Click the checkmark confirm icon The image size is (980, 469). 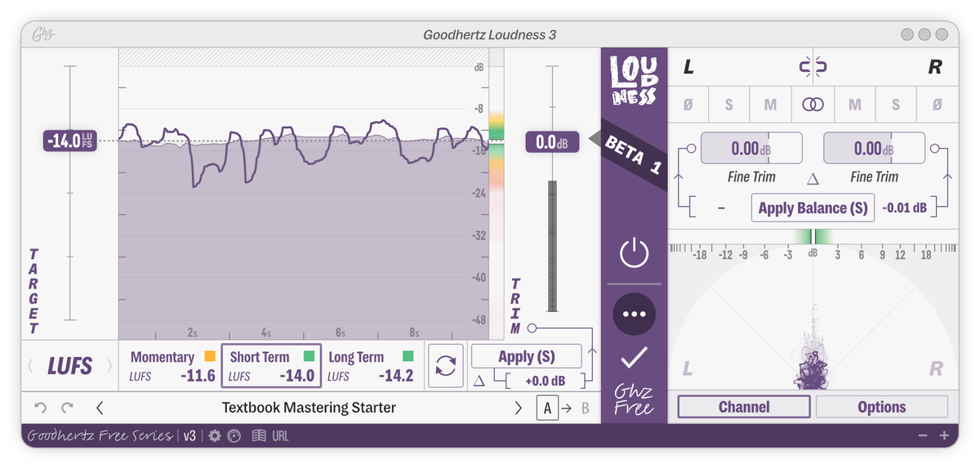(x=635, y=358)
